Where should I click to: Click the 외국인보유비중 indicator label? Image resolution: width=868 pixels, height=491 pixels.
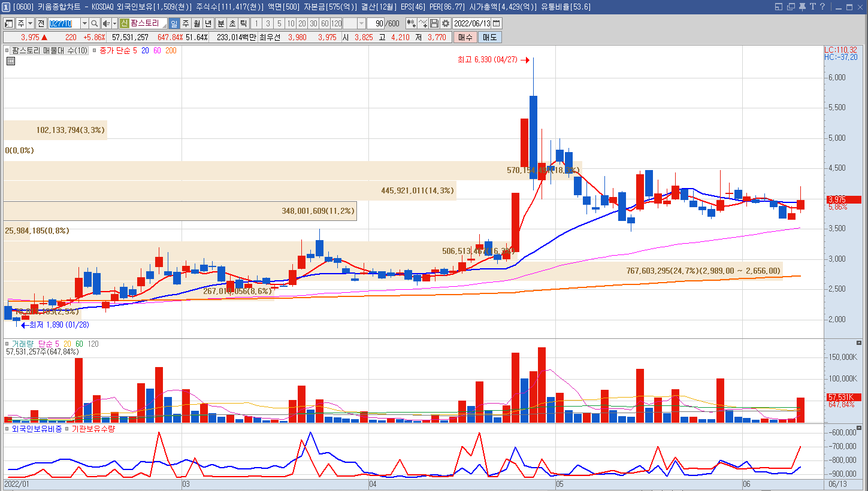click(x=37, y=429)
